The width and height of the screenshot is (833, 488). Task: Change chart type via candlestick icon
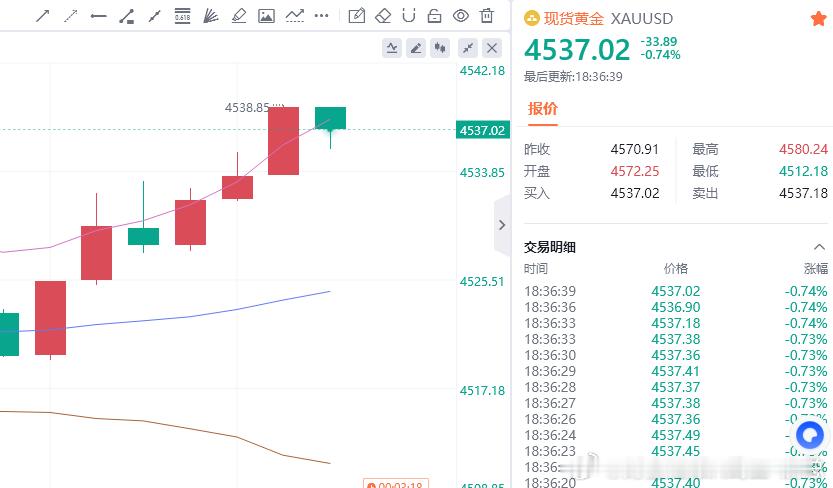440,48
